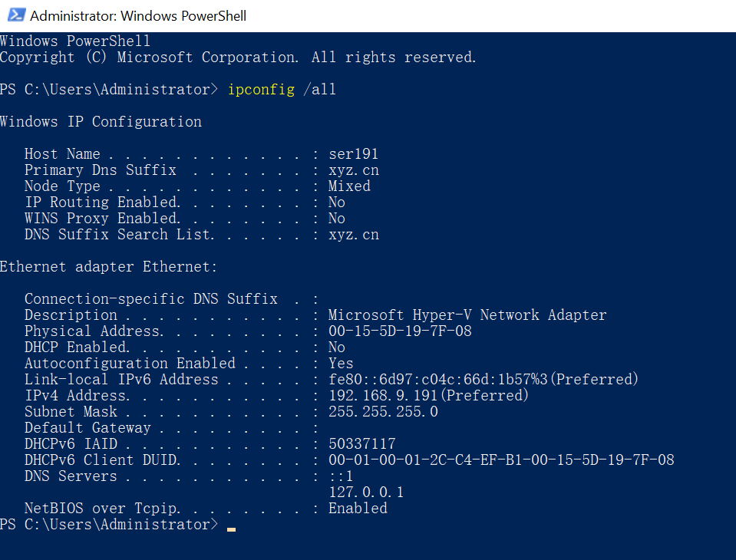This screenshot has height=560, width=736.
Task: Click the host name value ser191
Action: (353, 154)
